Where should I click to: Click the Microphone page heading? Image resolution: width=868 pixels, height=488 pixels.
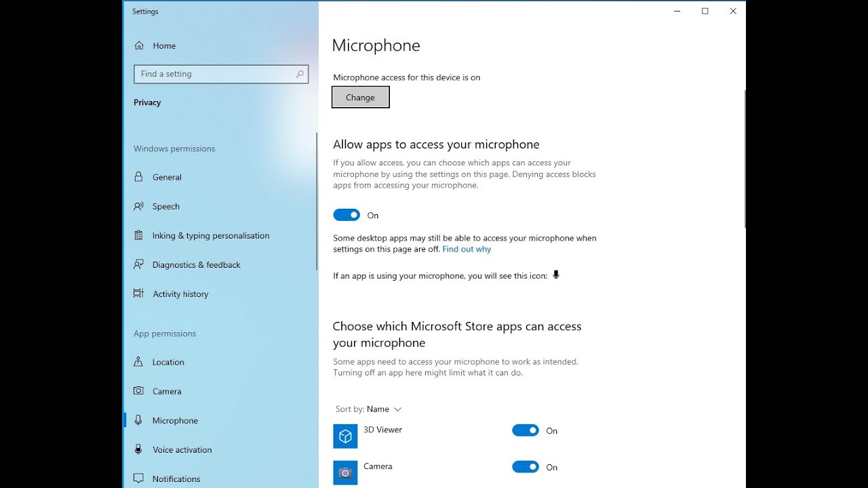(x=376, y=45)
